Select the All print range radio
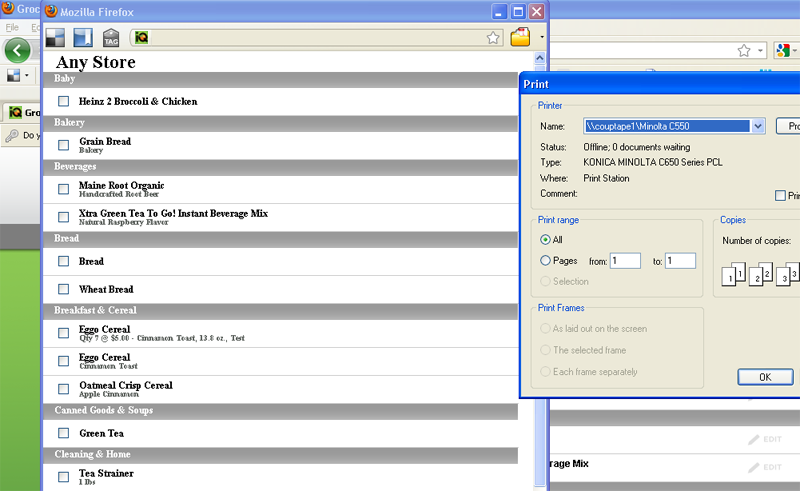The image size is (800, 491). [x=545, y=239]
